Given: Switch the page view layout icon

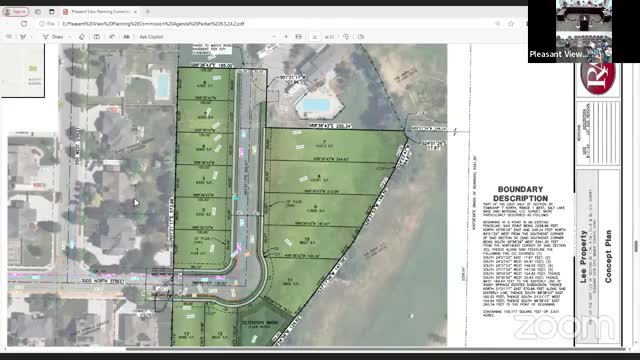Looking at the screenshot, I should [361, 37].
